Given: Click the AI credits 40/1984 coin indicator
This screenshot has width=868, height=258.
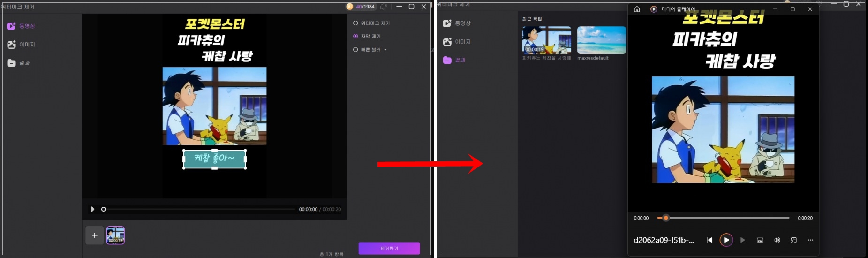Looking at the screenshot, I should tap(361, 7).
